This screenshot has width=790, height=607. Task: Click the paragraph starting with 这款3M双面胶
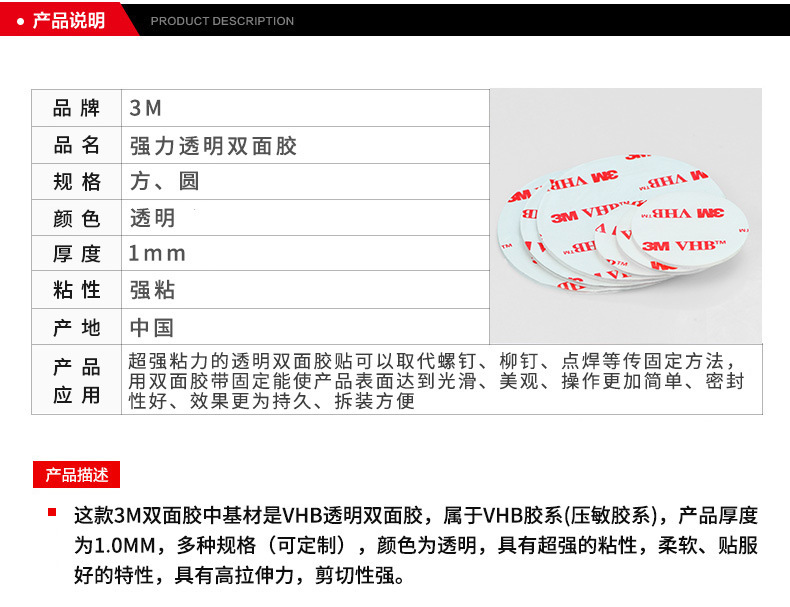pos(415,546)
